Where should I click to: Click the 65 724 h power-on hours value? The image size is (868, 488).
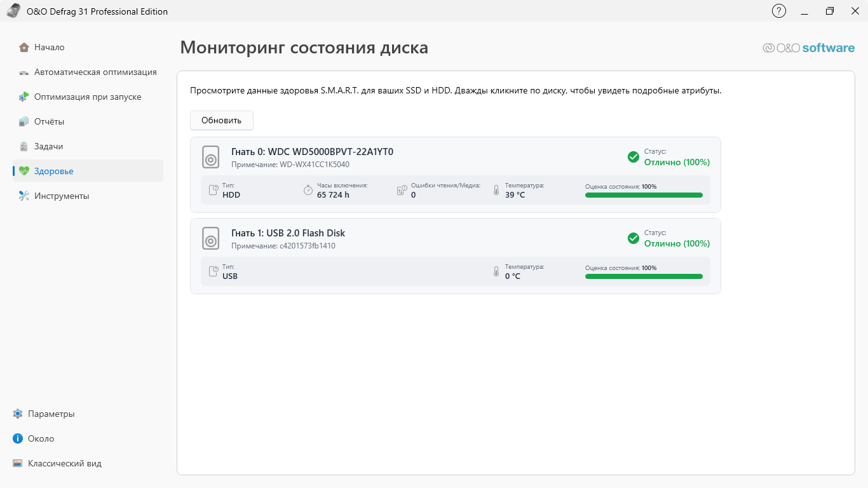(334, 195)
